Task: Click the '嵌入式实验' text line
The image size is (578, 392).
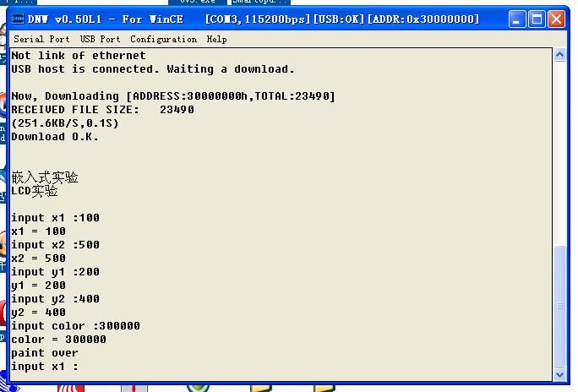Action: [45, 177]
